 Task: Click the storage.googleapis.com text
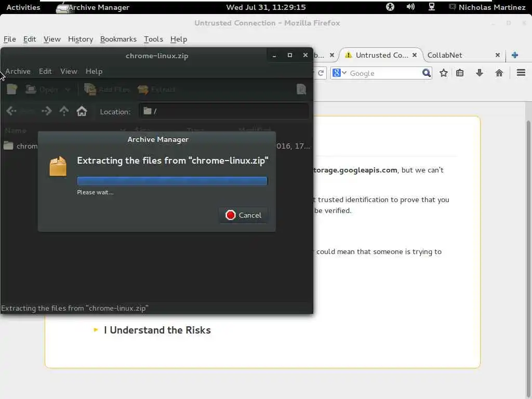355,170
